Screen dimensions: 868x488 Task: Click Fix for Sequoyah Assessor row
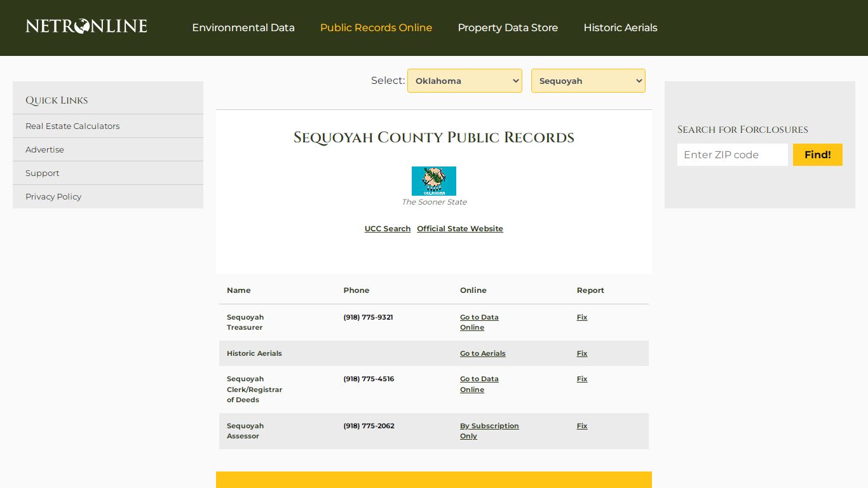[x=582, y=426]
